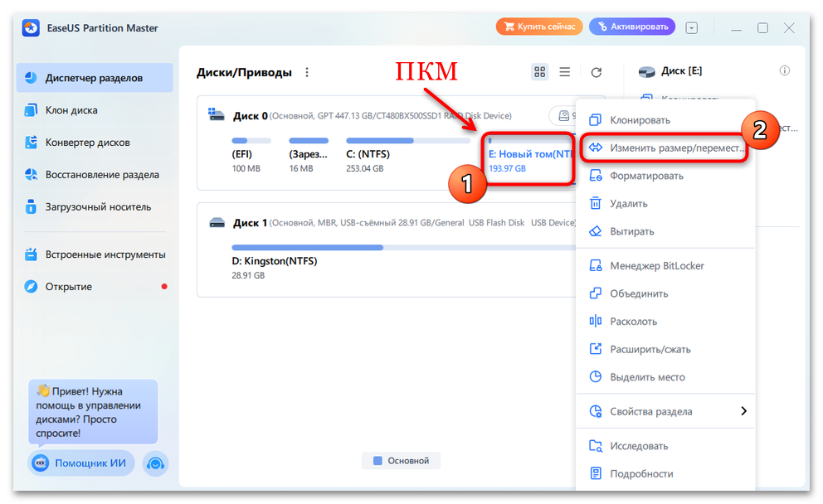The image size is (823, 504).
Task: Select the reserved (Зарез...) 16 MB partition
Action: pos(309,156)
